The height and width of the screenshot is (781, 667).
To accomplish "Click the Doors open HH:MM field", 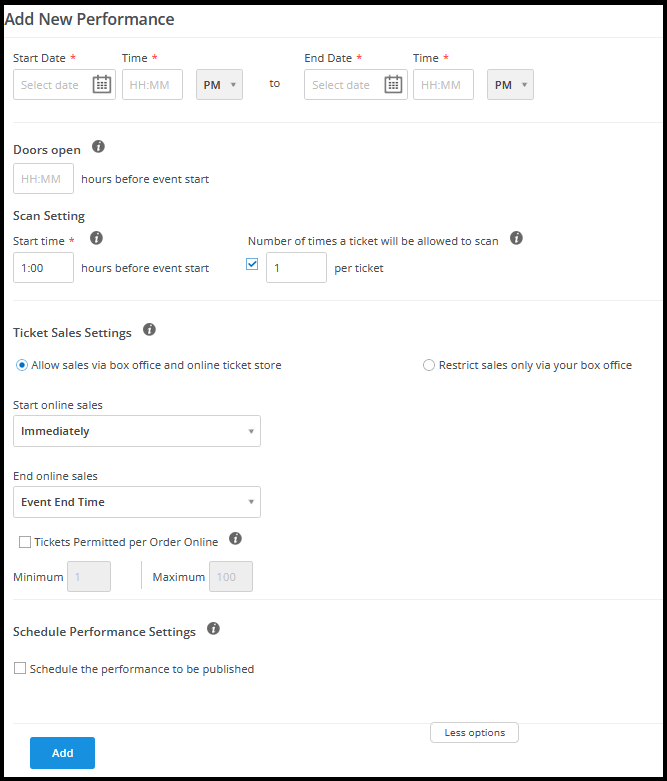I will (x=43, y=178).
